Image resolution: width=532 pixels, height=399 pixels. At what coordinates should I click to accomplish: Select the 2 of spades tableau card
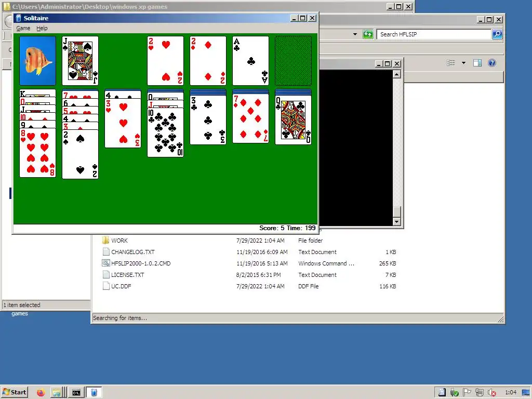click(81, 154)
